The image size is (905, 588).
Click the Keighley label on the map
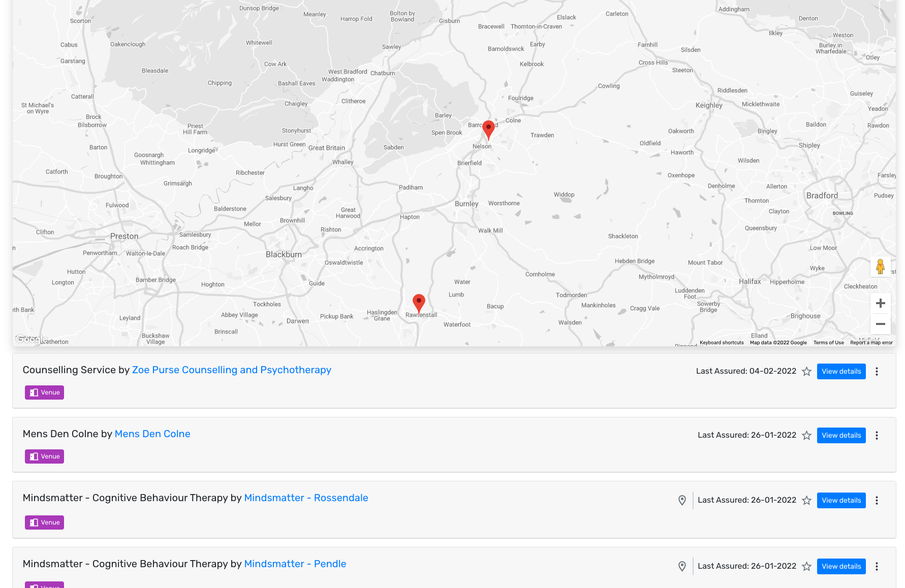709,105
